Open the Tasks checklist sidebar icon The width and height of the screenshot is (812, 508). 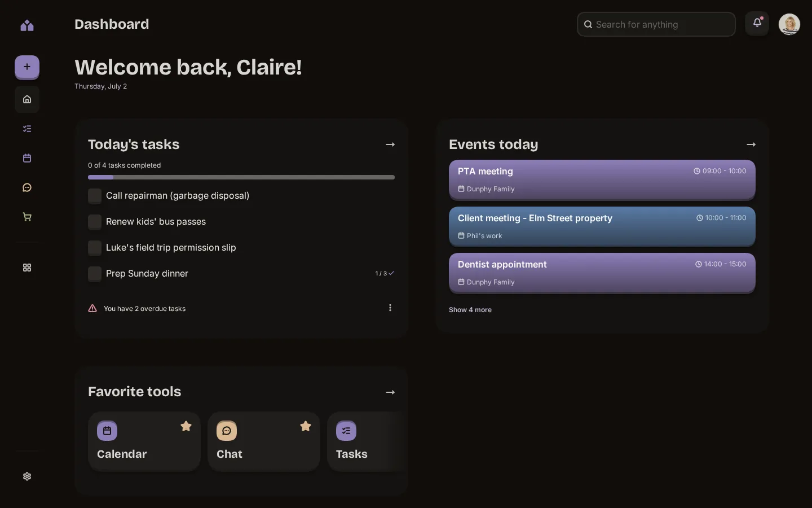point(27,129)
